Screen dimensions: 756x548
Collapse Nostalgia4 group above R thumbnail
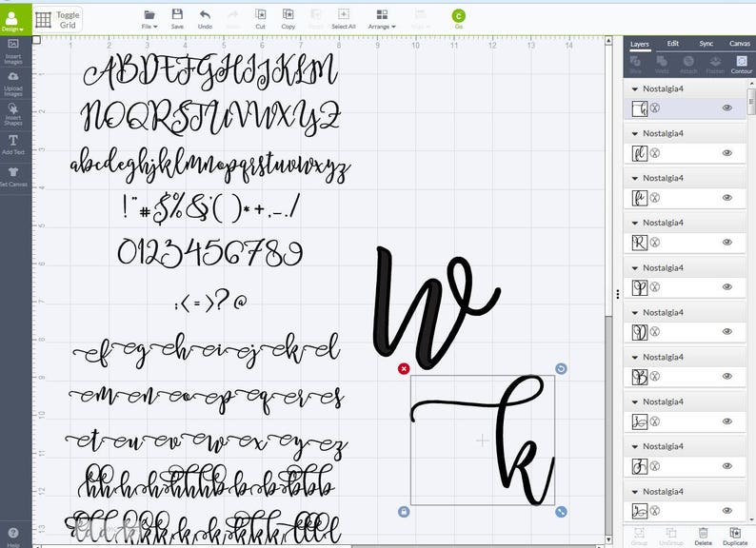[635, 224]
